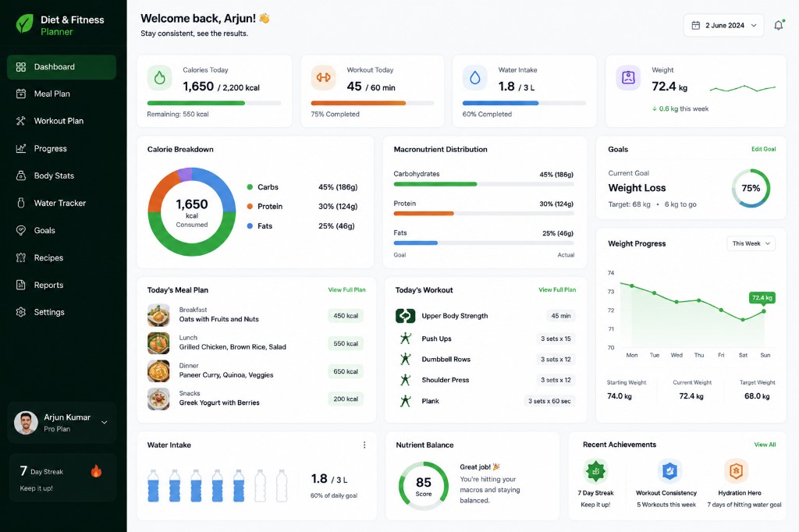Click the 45 min workout duration badge
The image size is (799, 532).
pos(560,316)
